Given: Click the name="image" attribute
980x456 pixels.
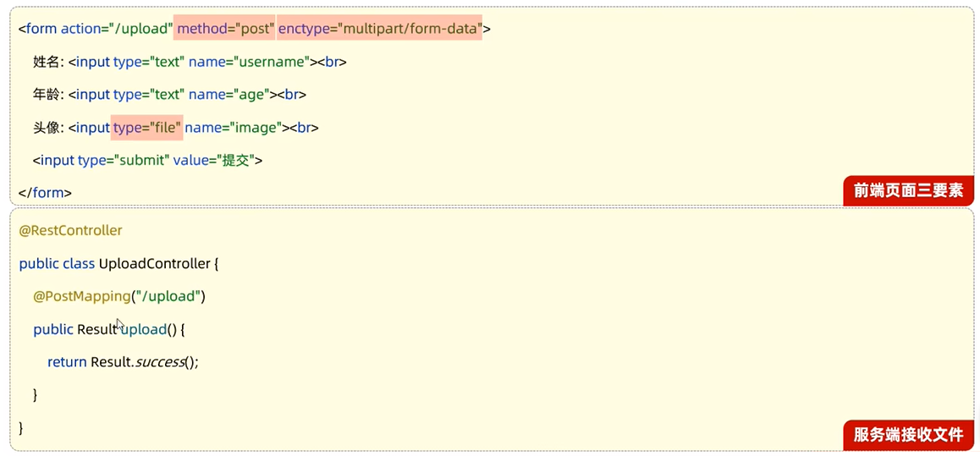Looking at the screenshot, I should click(233, 128).
